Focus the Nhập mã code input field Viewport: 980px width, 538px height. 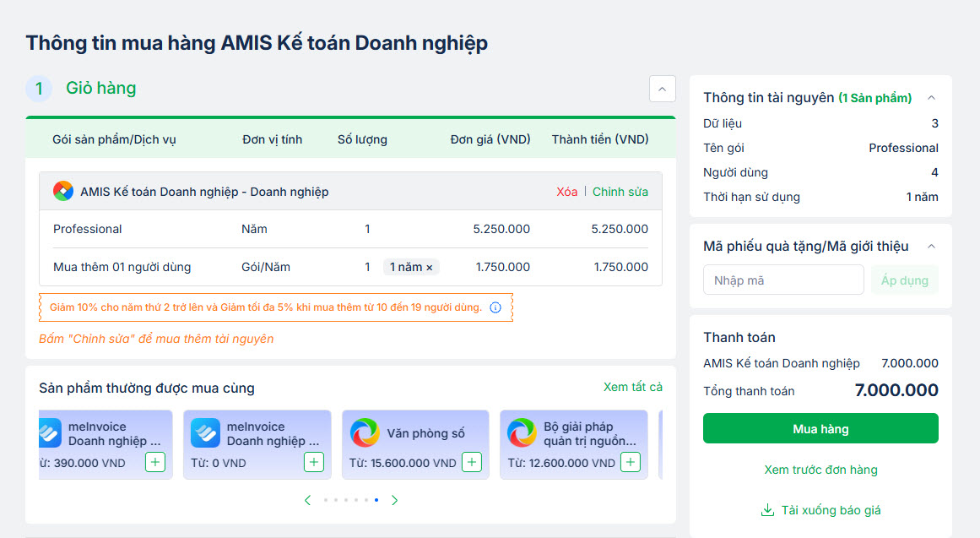click(782, 280)
